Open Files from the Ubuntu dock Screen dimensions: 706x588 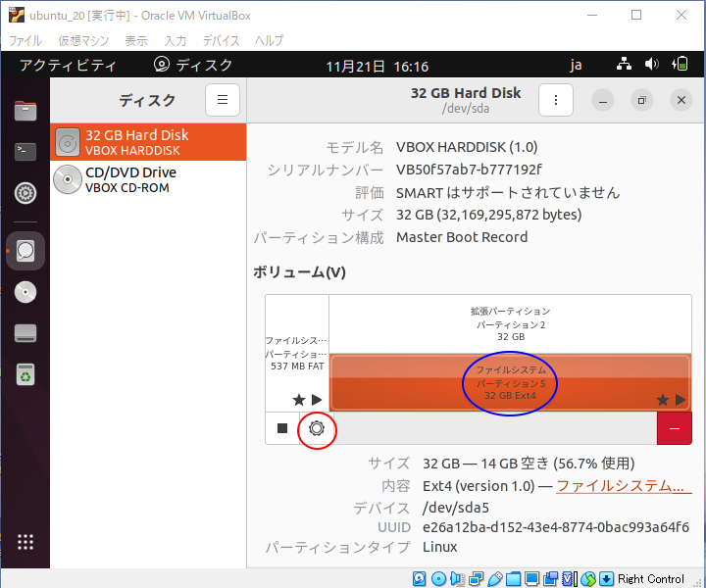pos(25,111)
